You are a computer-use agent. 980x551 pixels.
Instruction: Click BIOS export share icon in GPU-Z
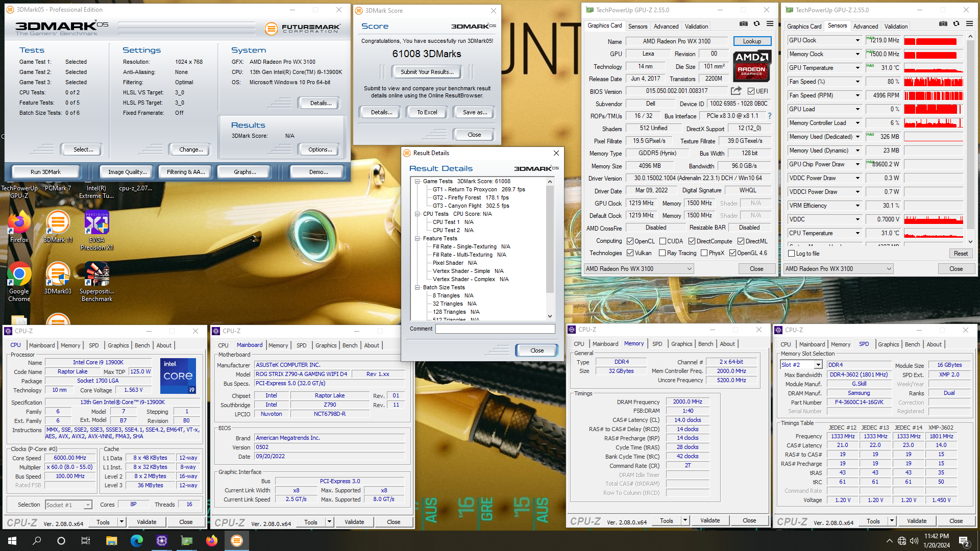(x=736, y=91)
